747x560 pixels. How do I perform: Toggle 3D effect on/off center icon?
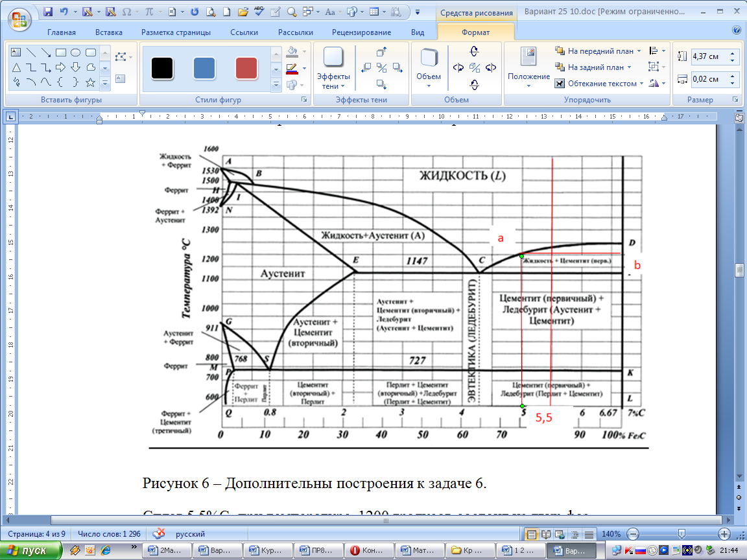tap(474, 67)
